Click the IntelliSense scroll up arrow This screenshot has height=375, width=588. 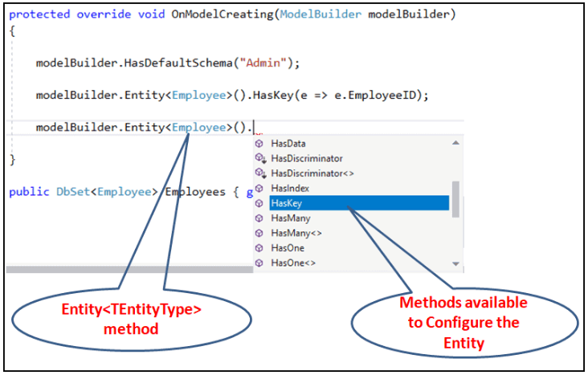click(455, 143)
